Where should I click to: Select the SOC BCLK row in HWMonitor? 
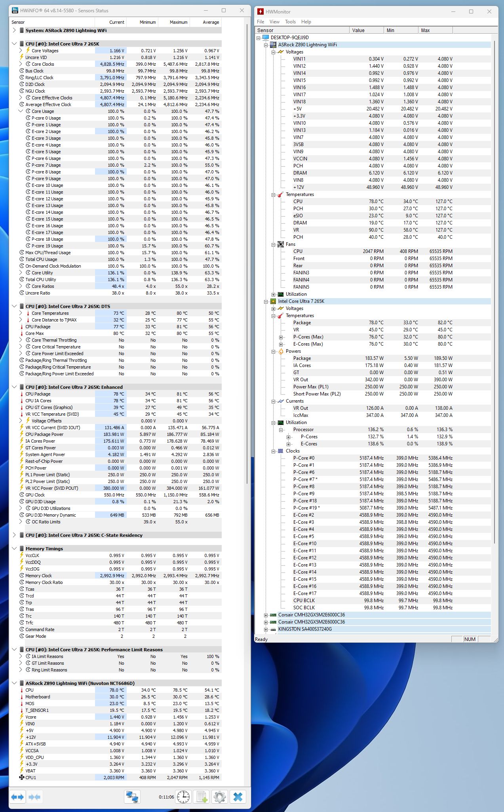pos(373,608)
